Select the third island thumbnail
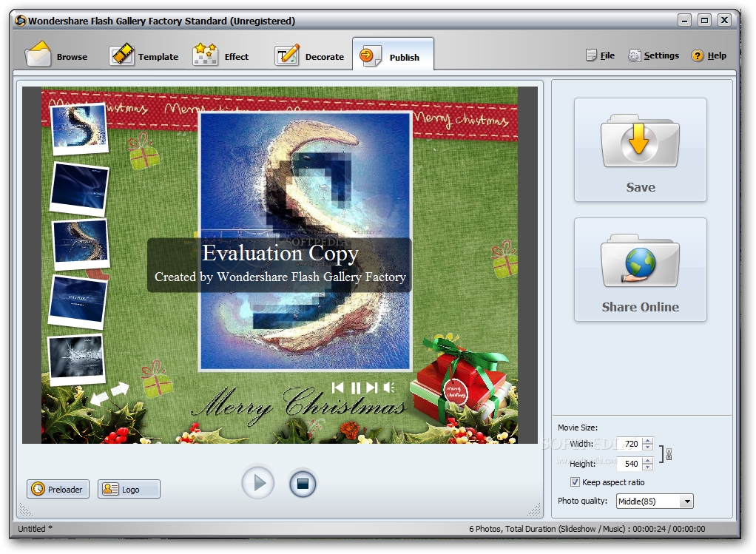Image resolution: width=756 pixels, height=554 pixels. pos(81,243)
